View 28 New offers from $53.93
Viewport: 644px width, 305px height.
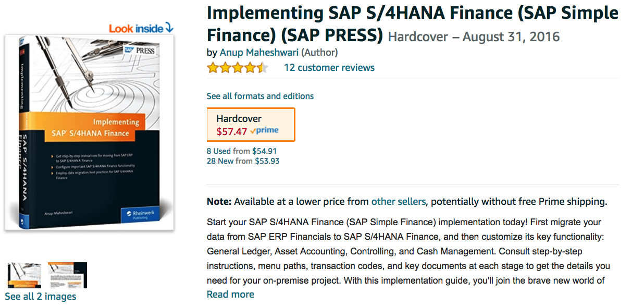243,161
